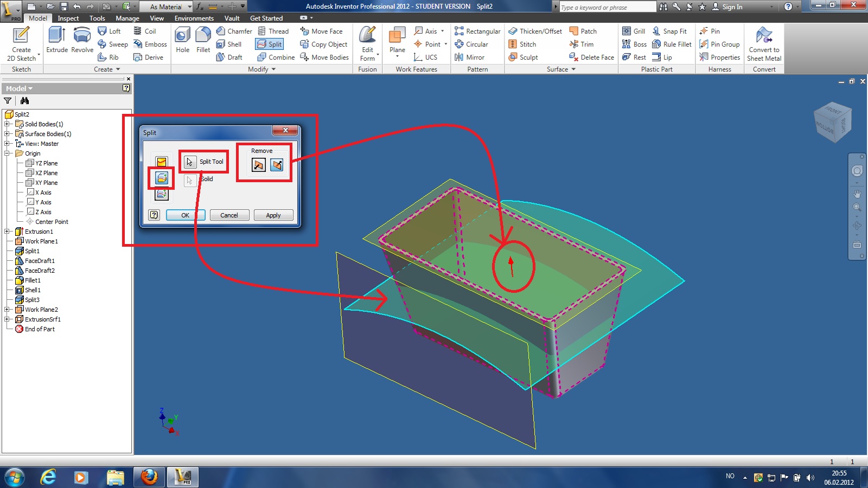Open the Combine command
Viewport: 868px width, 488px height.
coord(276,57)
